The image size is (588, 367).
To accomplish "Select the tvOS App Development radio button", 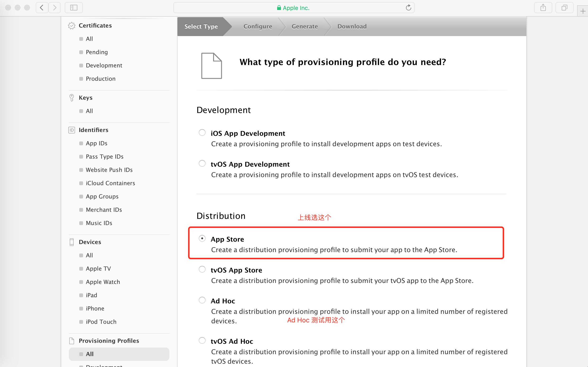I will pyautogui.click(x=202, y=163).
